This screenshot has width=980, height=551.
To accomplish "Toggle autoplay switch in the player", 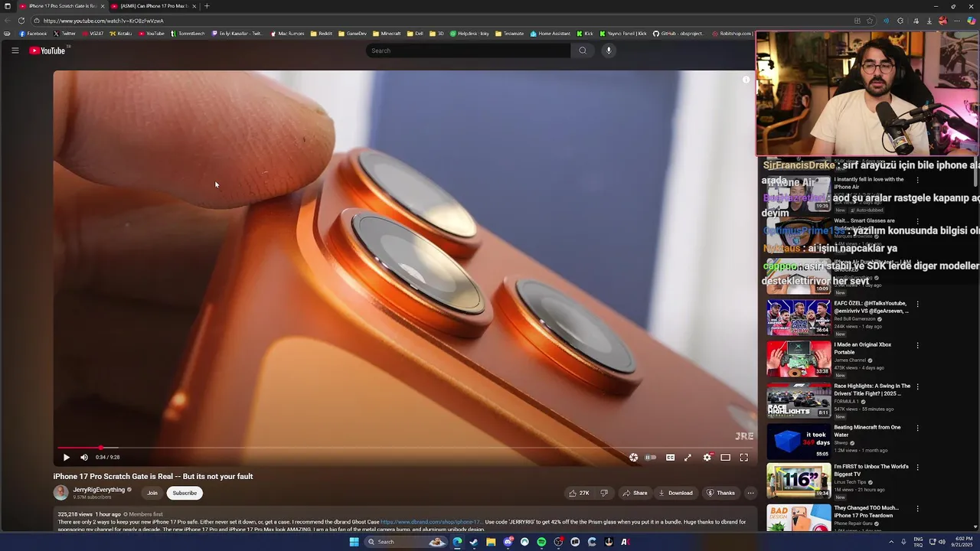I will click(x=651, y=458).
